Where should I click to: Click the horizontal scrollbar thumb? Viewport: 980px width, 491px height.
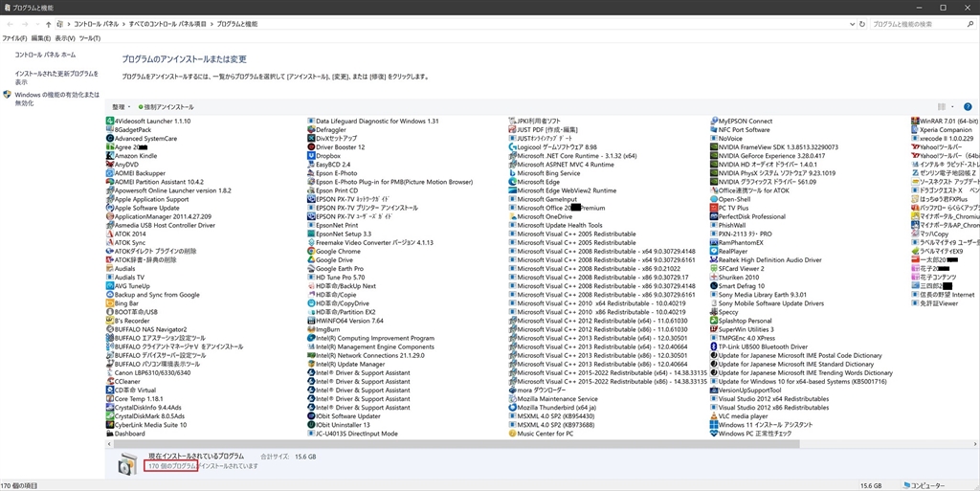point(457,444)
